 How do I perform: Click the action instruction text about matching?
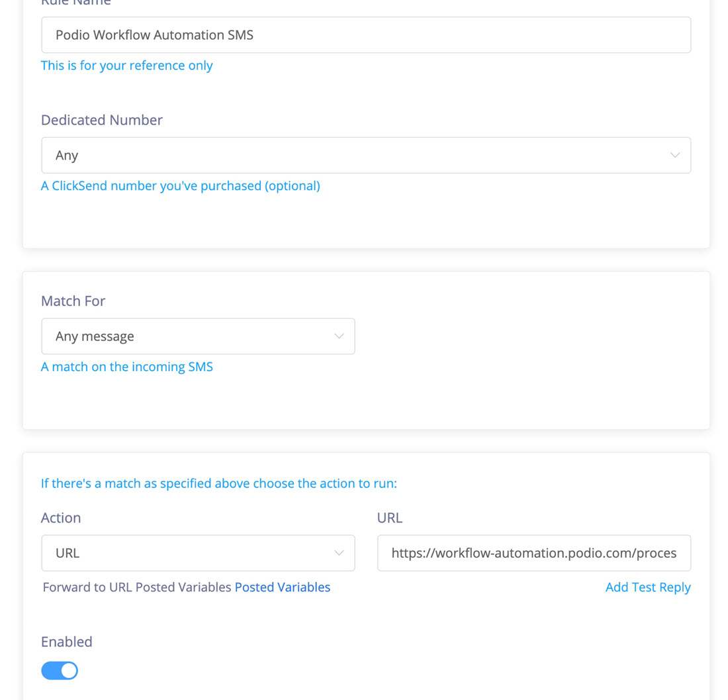(218, 483)
